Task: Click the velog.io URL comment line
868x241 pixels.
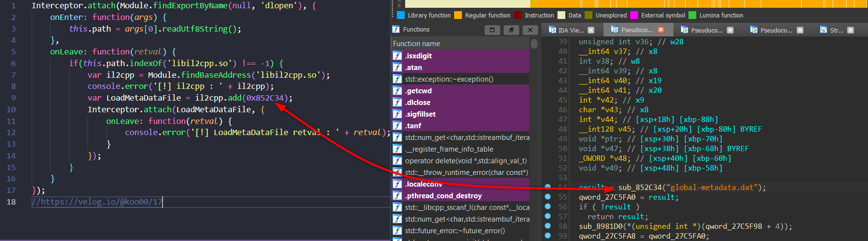Action: pyautogui.click(x=97, y=202)
